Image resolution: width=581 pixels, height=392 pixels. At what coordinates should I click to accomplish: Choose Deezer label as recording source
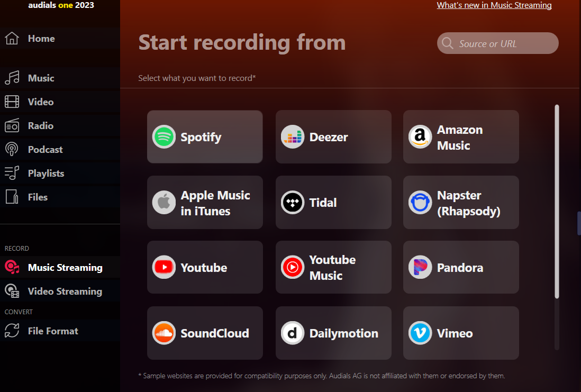[x=329, y=137]
